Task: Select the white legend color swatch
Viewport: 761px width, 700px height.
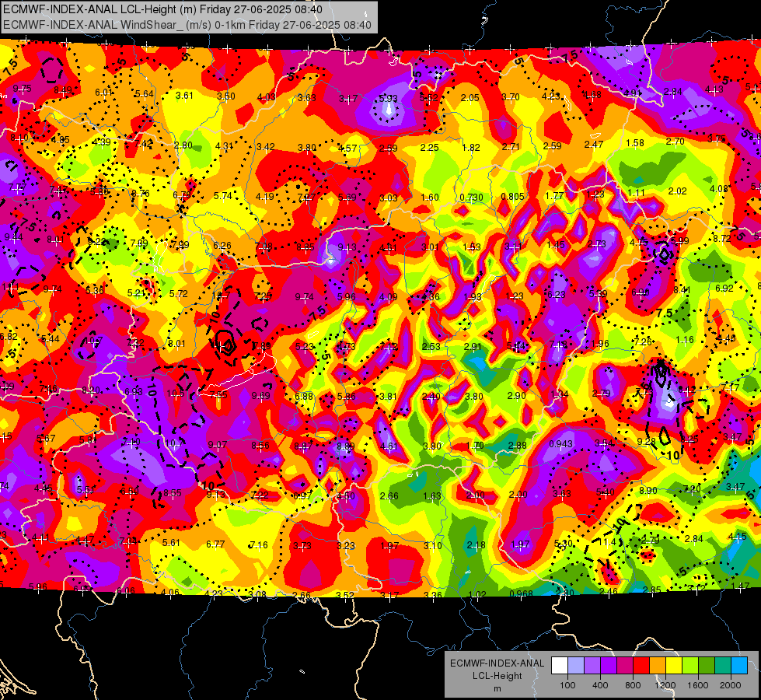Action: tap(560, 666)
